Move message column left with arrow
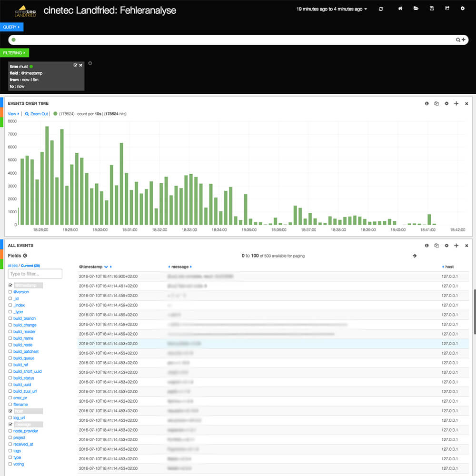 [x=169, y=267]
